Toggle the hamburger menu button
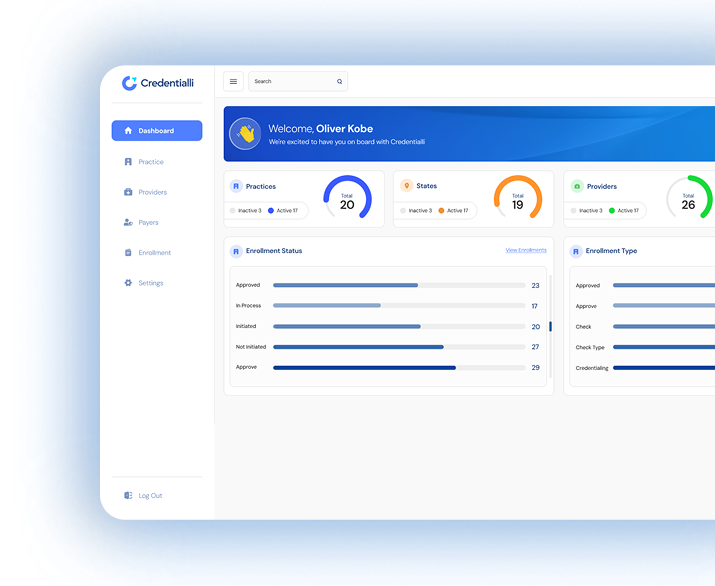 (x=233, y=82)
